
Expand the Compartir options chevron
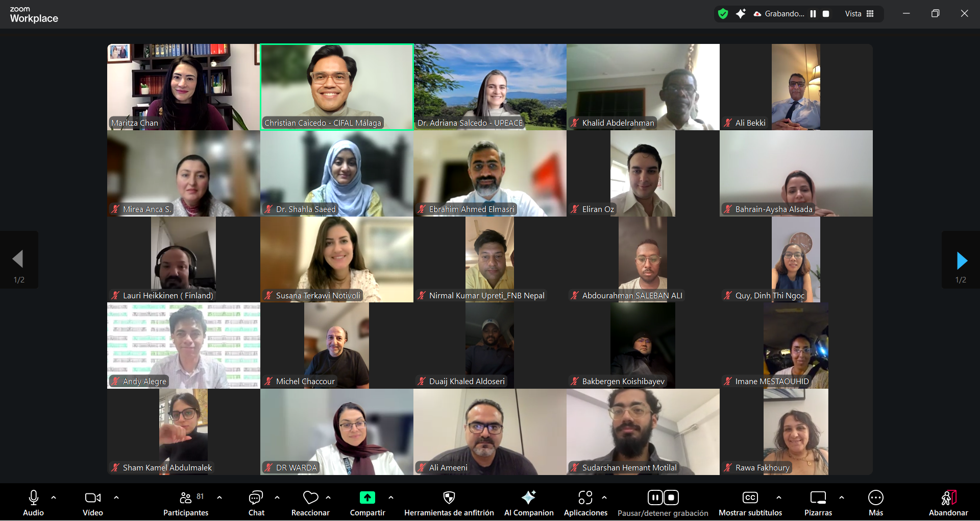click(391, 497)
